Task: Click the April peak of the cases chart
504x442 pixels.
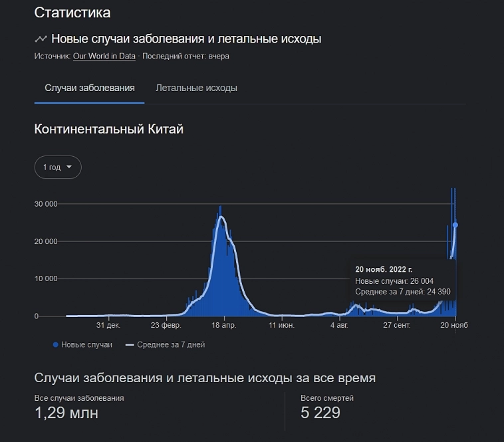Action: click(x=221, y=217)
